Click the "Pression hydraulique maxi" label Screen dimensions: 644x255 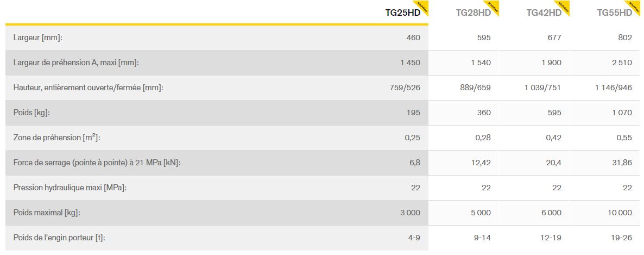[x=70, y=188]
